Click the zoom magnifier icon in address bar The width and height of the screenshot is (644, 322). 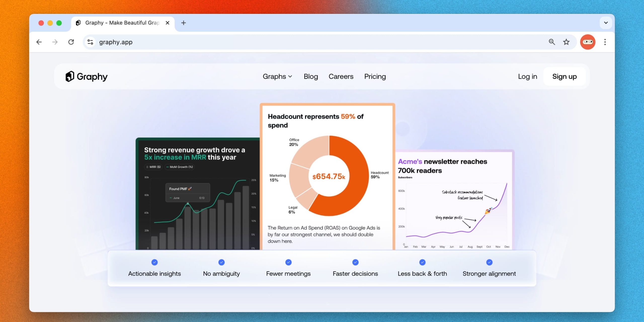[552, 42]
